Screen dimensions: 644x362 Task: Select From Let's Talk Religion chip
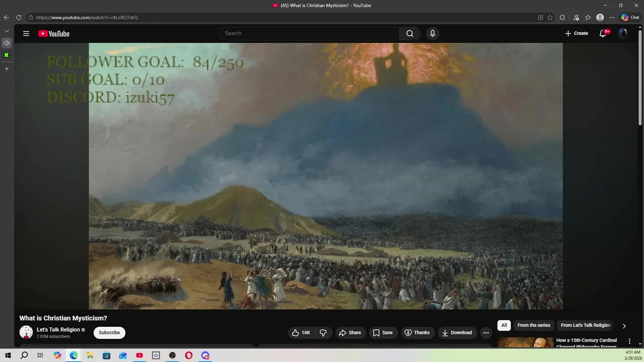pos(586,325)
